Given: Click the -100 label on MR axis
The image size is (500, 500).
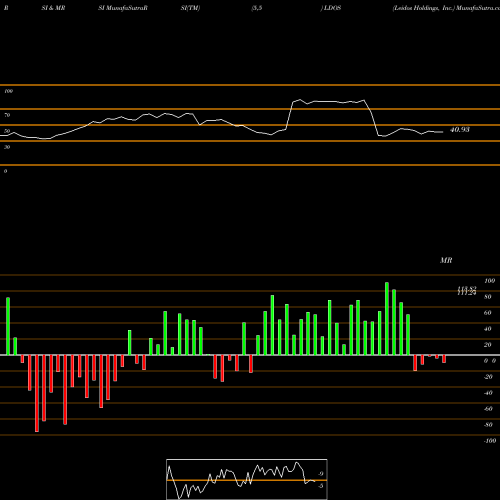Looking at the screenshot, I should 490,441.
